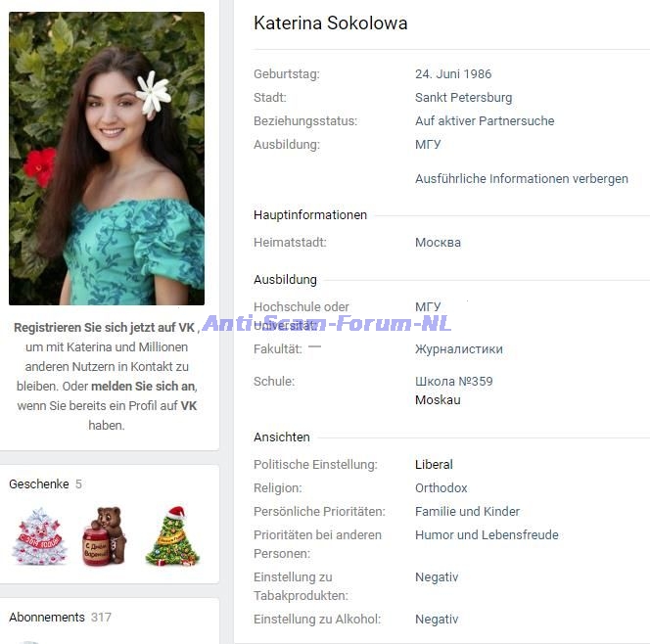Screen dimensions: 650x644
Task: Open the green Christmas tree gift icon
Action: pyautogui.click(x=173, y=535)
